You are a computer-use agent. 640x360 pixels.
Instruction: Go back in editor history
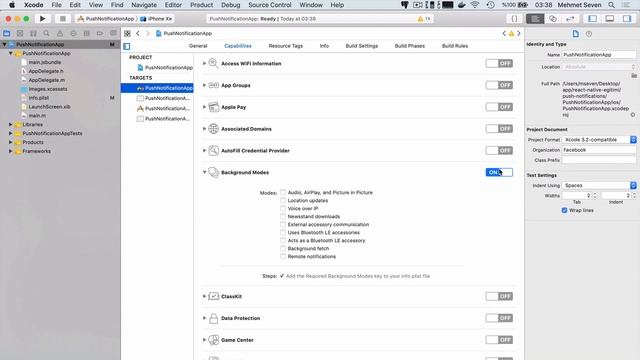(138, 33)
